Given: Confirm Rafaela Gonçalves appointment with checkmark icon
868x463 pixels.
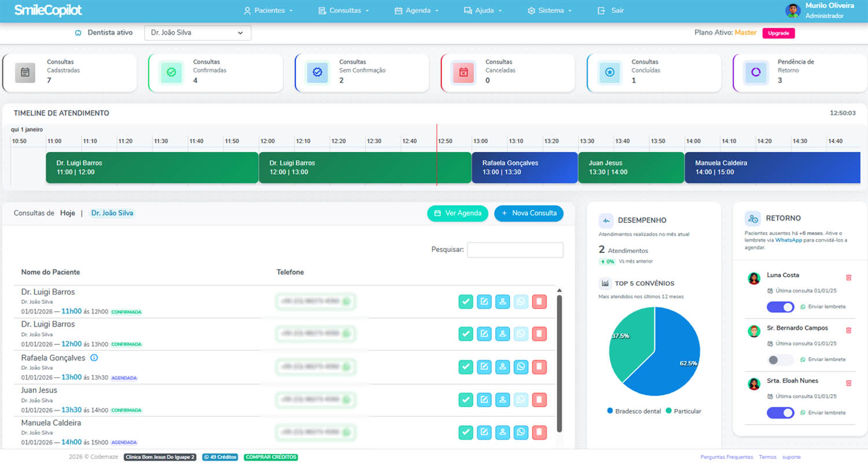Looking at the screenshot, I should pos(466,367).
